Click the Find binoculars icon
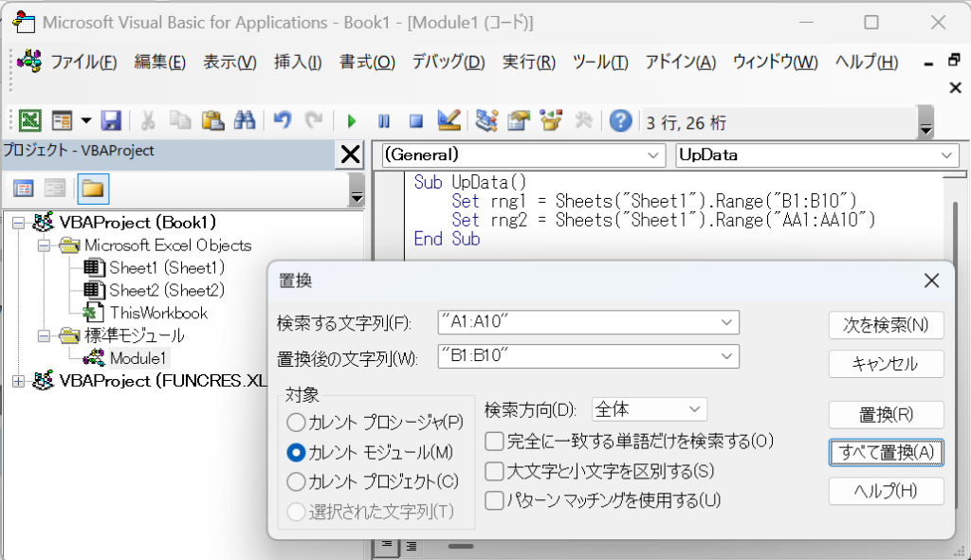This screenshot has height=560, width=971. (245, 120)
